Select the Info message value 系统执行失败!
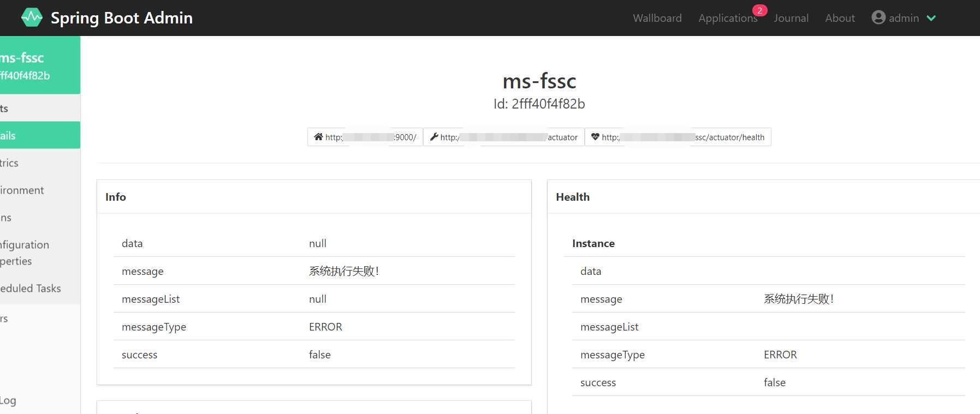 coord(344,271)
